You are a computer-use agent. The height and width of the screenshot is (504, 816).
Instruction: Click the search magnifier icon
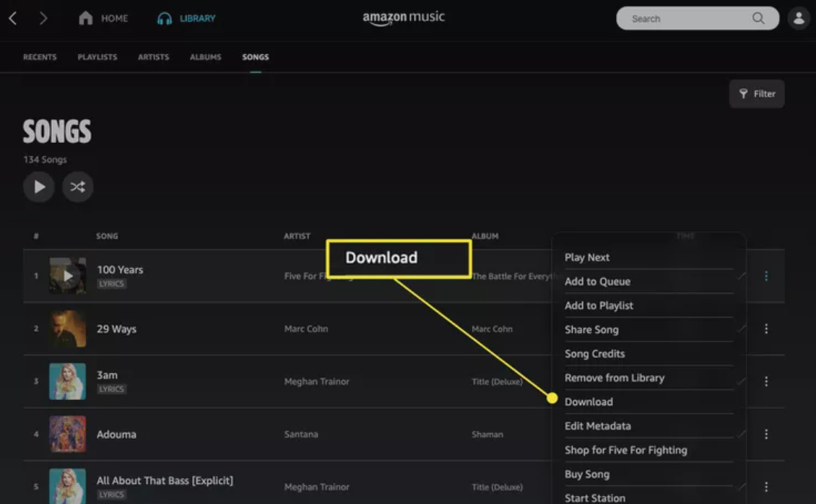tap(758, 18)
